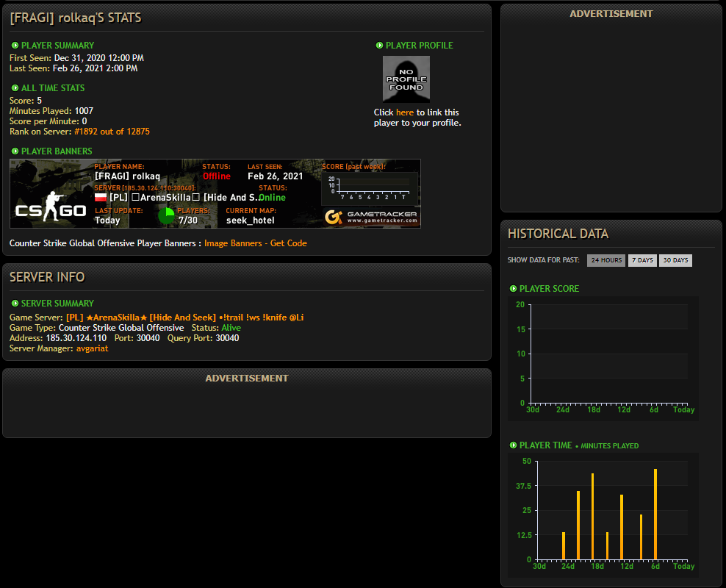The height and width of the screenshot is (588, 726).
Task: Click the Player Profile green arrow icon
Action: 379,46
